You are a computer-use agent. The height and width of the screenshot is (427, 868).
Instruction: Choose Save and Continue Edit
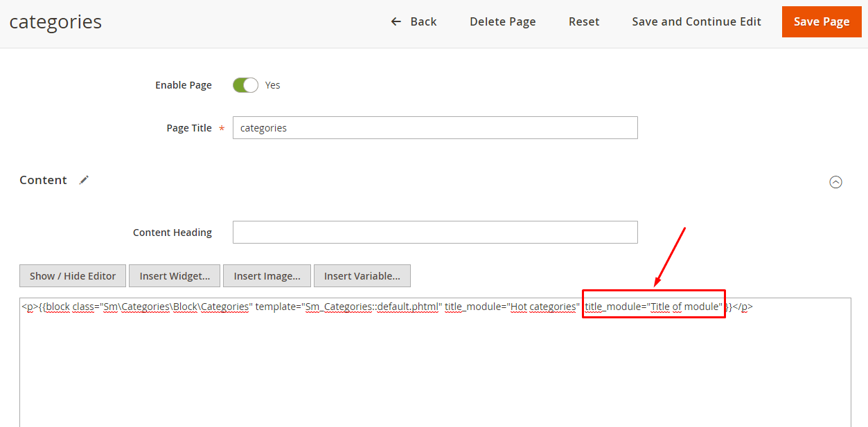[697, 21]
